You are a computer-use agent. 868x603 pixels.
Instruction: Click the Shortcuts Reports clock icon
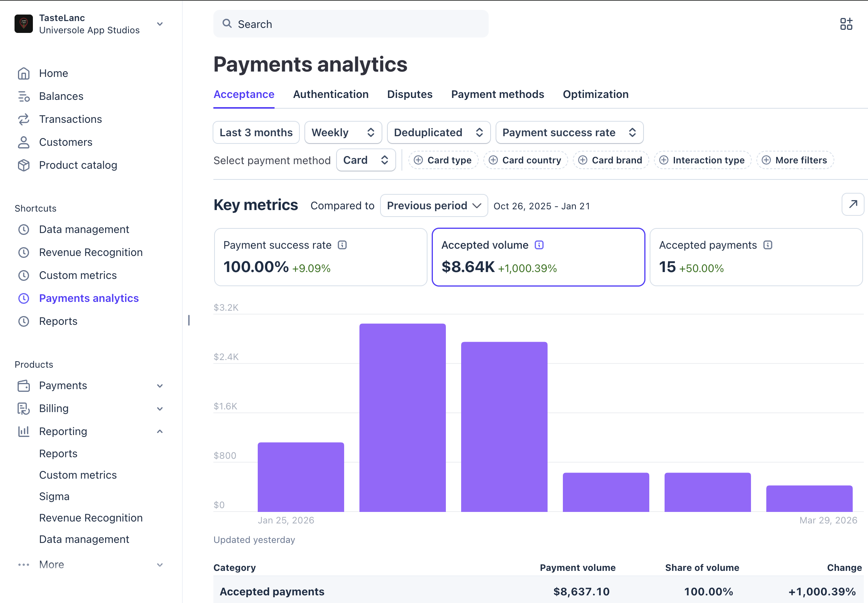tap(24, 321)
